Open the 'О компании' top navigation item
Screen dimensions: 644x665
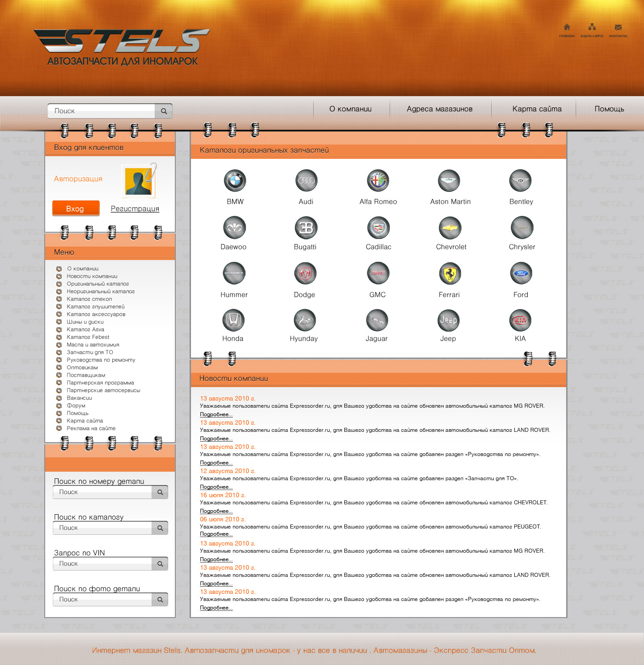[x=351, y=109]
